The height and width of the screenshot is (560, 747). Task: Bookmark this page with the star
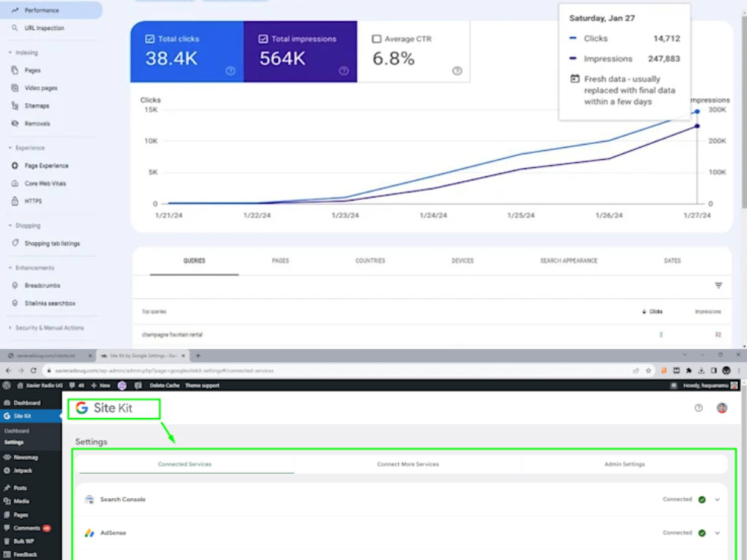pyautogui.click(x=648, y=370)
